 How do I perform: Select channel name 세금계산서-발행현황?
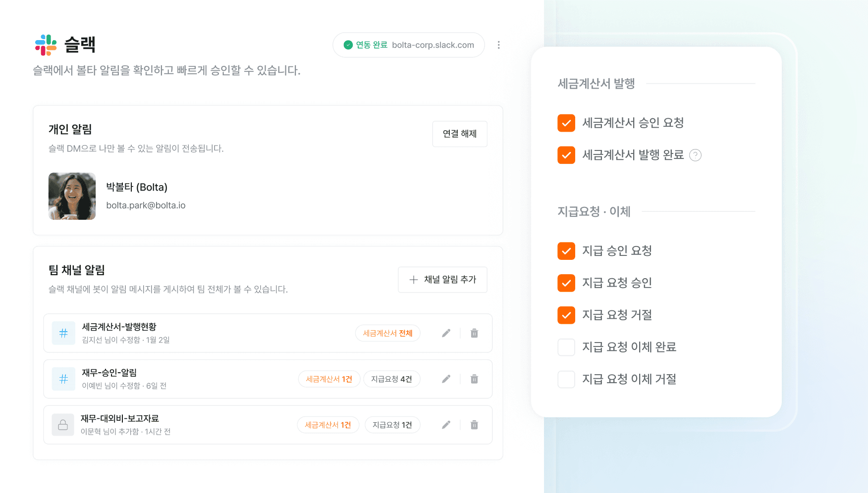(119, 327)
